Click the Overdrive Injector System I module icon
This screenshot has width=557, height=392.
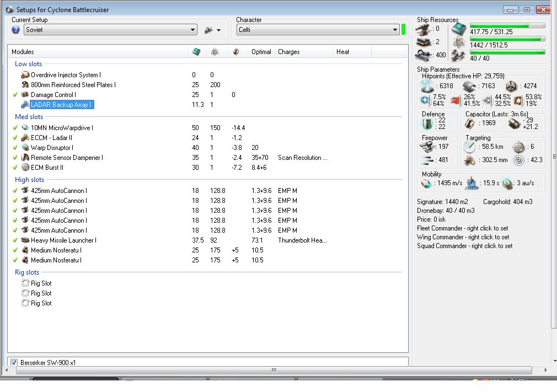pyautogui.click(x=25, y=75)
